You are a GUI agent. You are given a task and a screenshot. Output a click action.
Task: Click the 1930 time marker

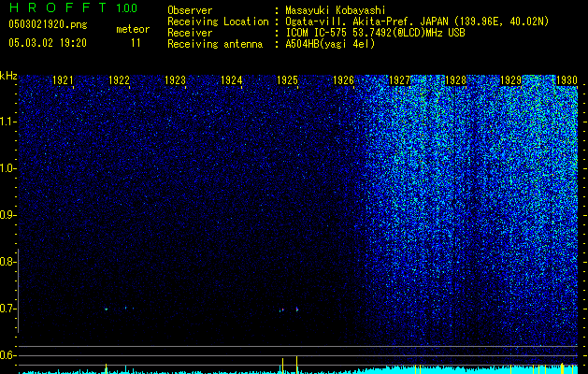(566, 80)
